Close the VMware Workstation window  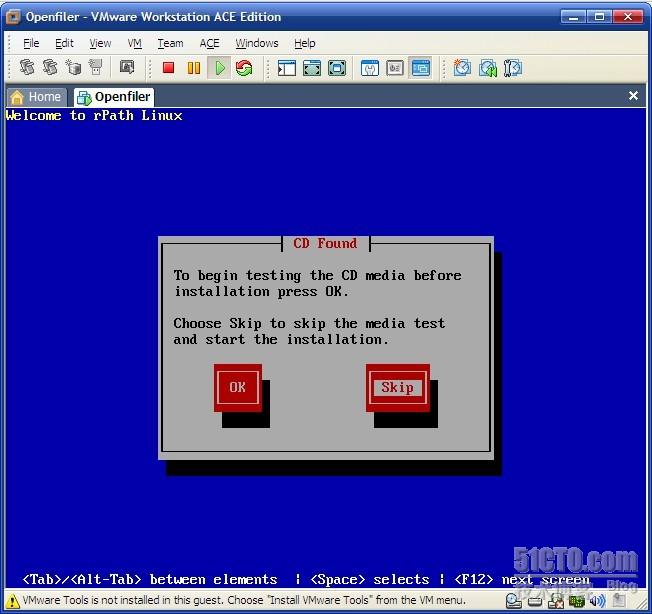pyautogui.click(x=627, y=17)
